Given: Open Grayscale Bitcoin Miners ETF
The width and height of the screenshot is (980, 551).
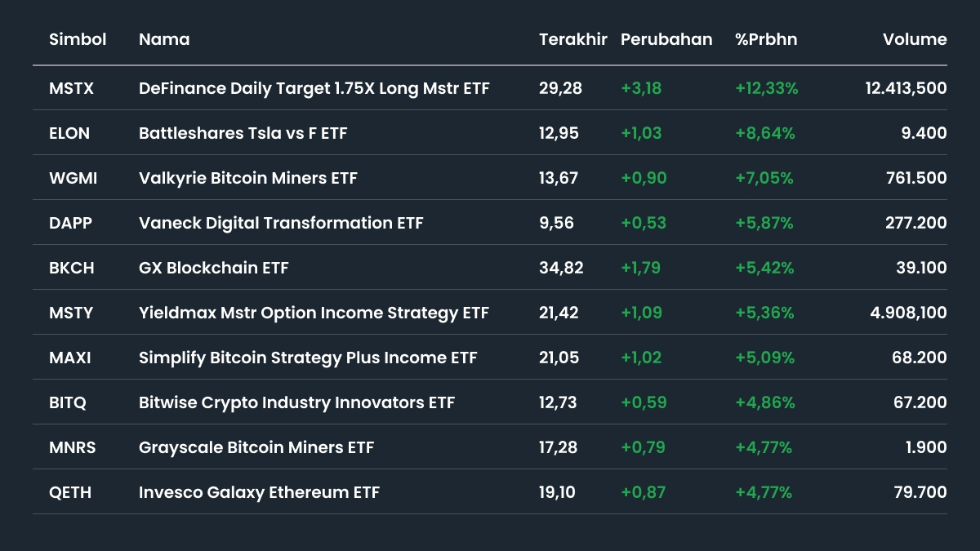Looking at the screenshot, I should coord(256,447).
